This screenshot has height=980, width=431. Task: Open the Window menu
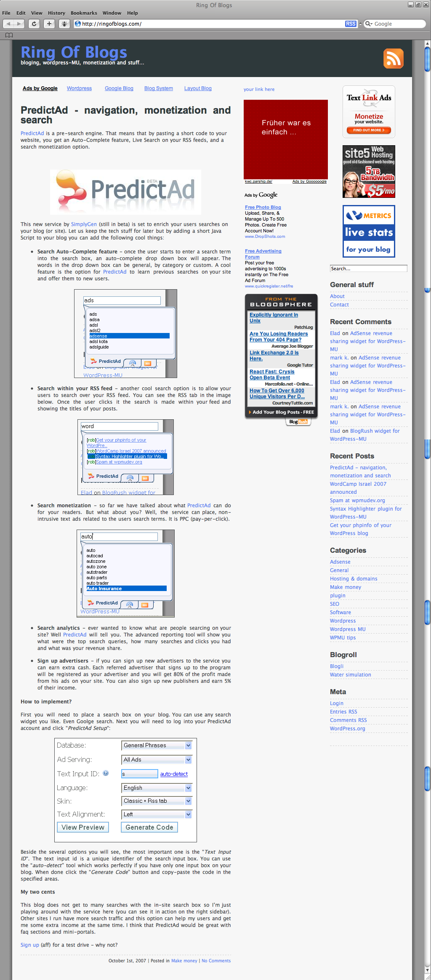point(112,13)
